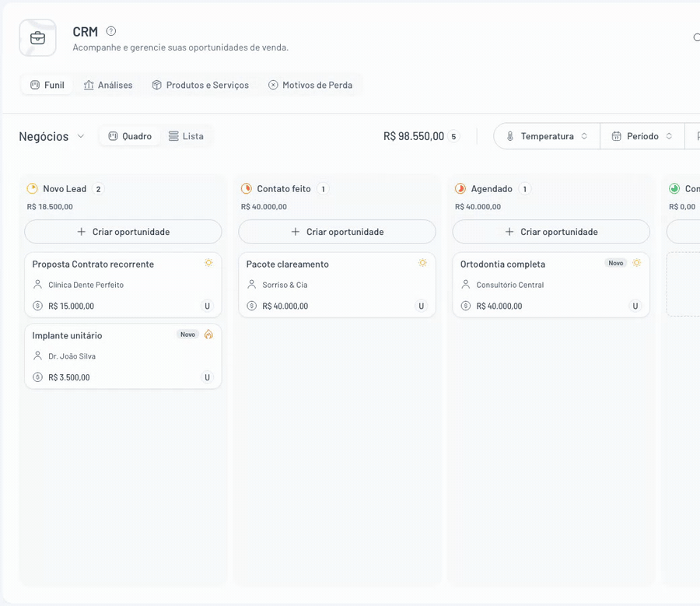
Task: Click the Novo Lead stage icon
Action: (x=32, y=188)
